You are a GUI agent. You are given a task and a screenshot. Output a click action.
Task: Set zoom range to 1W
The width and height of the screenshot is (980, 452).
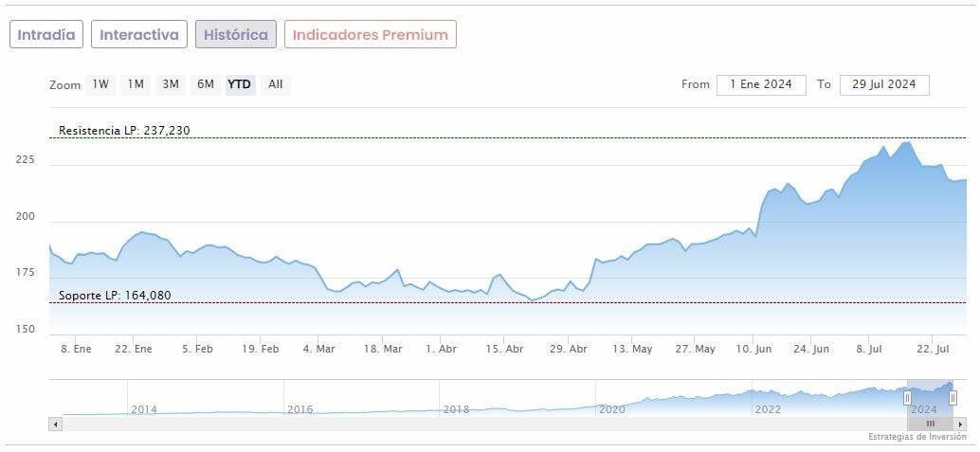100,84
